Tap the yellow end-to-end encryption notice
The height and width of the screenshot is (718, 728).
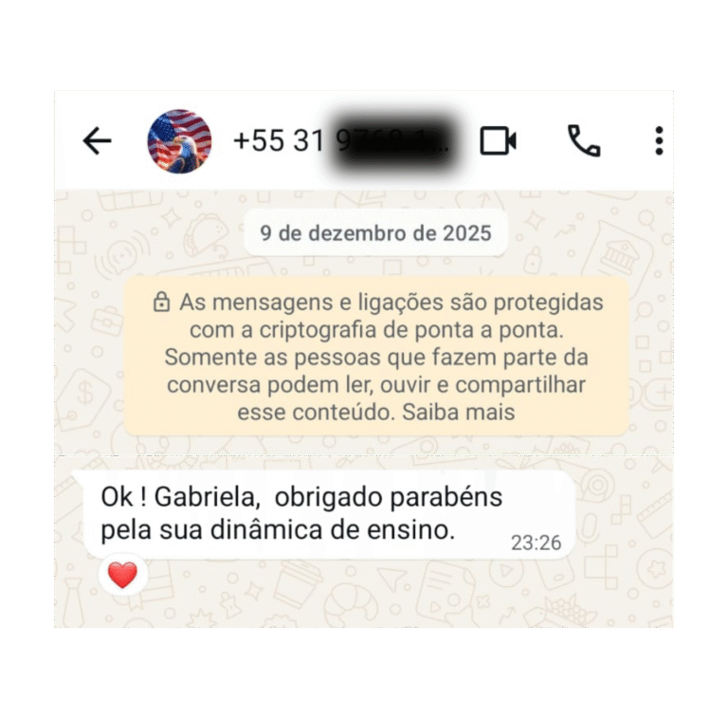(x=376, y=357)
